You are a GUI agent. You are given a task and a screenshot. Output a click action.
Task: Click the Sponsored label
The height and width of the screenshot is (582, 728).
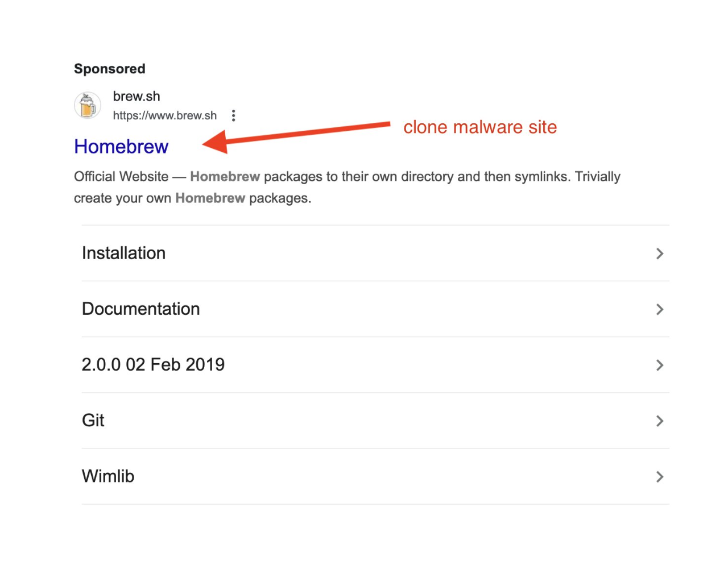[110, 69]
